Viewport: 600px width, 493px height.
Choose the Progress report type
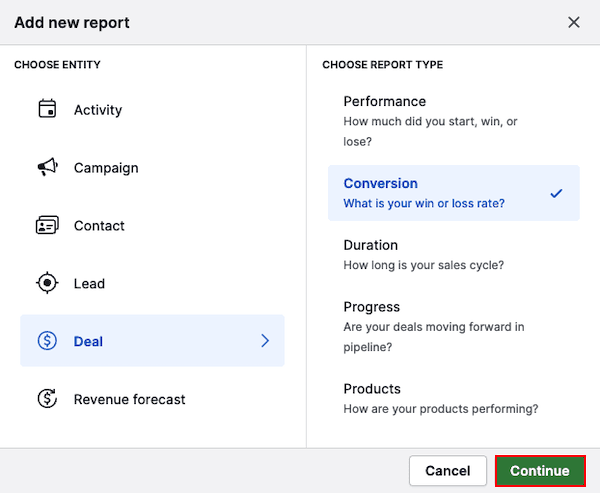click(x=372, y=307)
